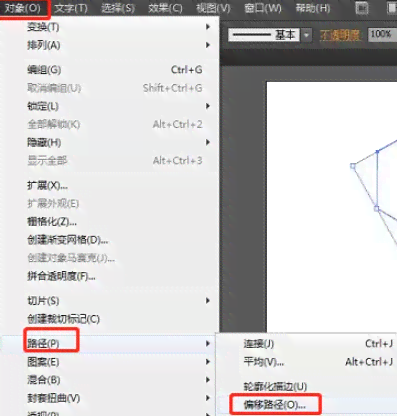This screenshot has width=397, height=416.
Task: Select 偏移路径(O)... in the submenu
Action: point(274,405)
